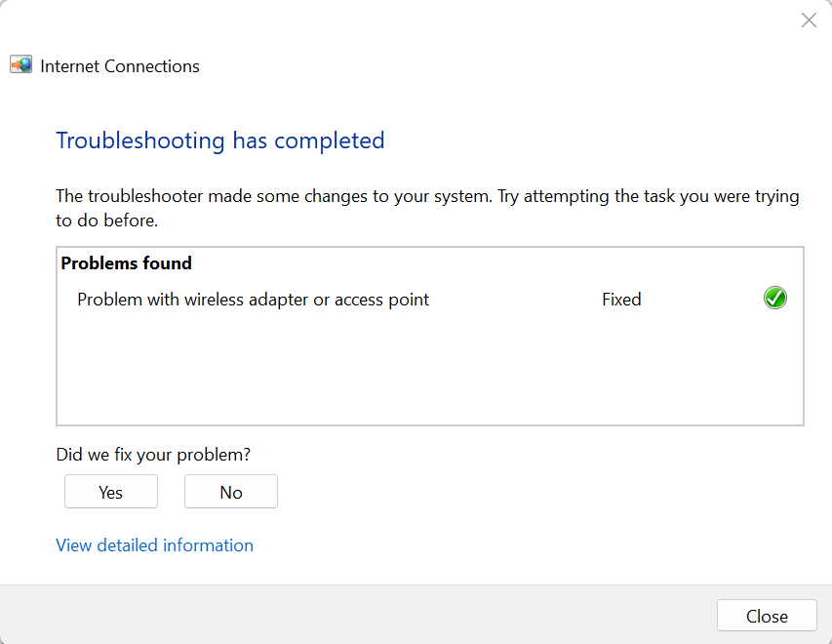Click the detailed information link below the buttons

154,544
